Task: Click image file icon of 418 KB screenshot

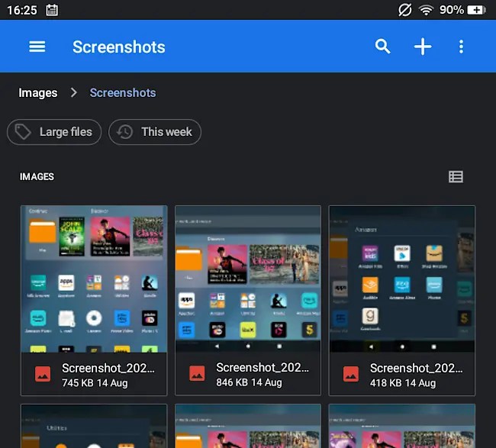Action: pos(351,374)
